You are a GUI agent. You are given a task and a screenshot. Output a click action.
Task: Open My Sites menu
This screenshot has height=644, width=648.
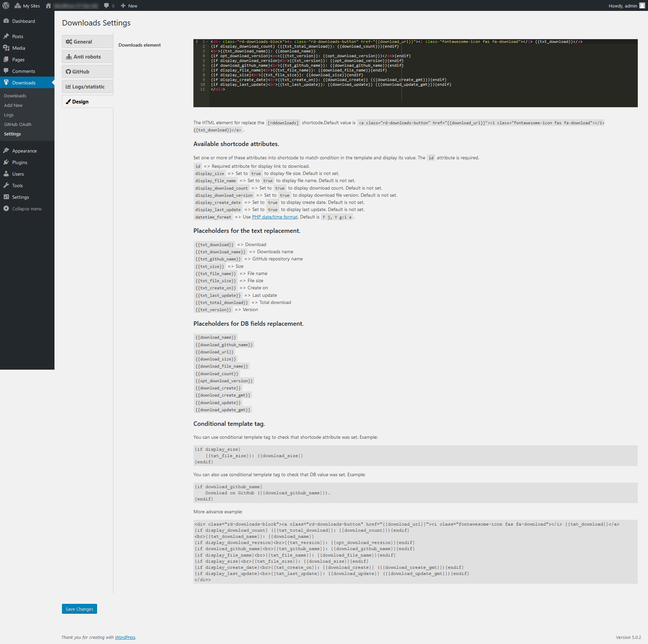(27, 6)
